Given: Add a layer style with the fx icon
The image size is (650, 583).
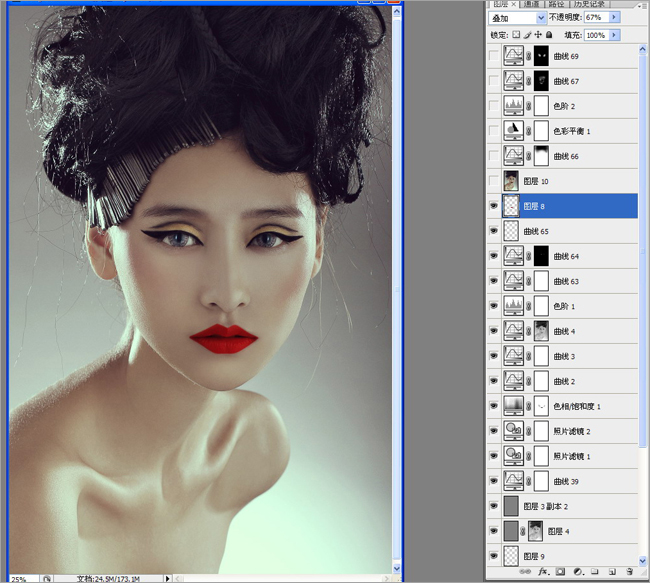Looking at the screenshot, I should point(544,571).
